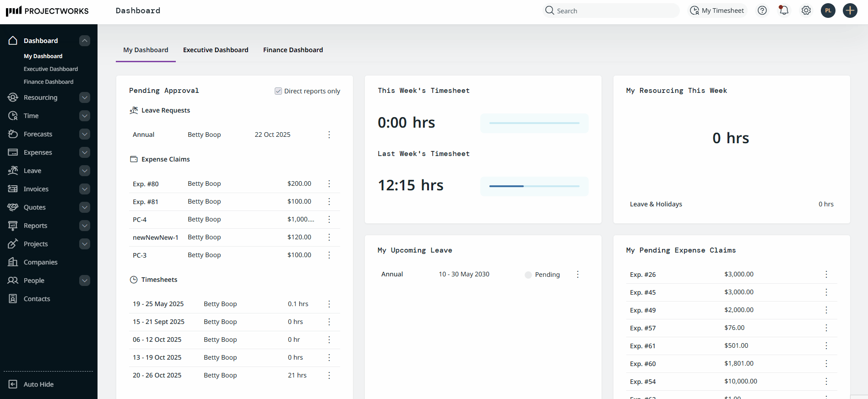Collapse the Dashboard sidebar section

[x=85, y=41]
